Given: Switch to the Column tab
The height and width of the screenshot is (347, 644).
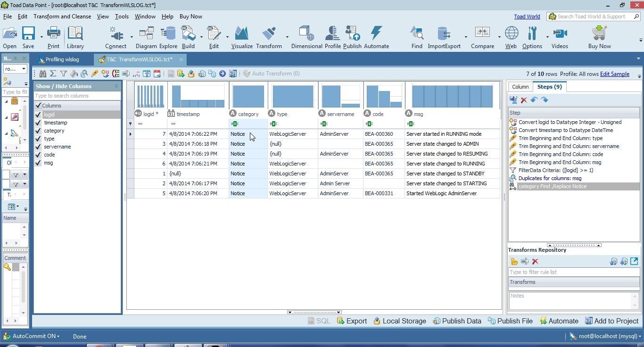Looking at the screenshot, I should click(x=520, y=87).
